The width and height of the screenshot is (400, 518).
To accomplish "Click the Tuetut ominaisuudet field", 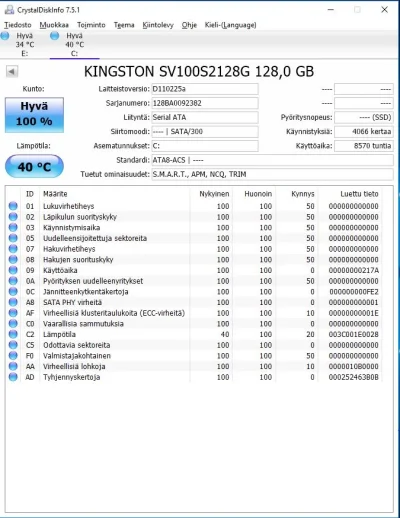I will coord(272,174).
